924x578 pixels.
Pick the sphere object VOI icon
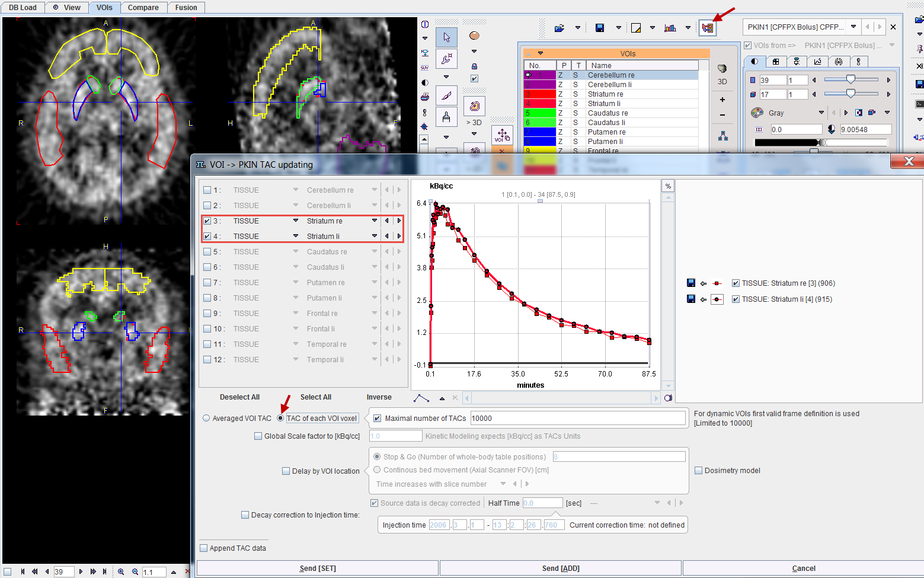coord(474,36)
